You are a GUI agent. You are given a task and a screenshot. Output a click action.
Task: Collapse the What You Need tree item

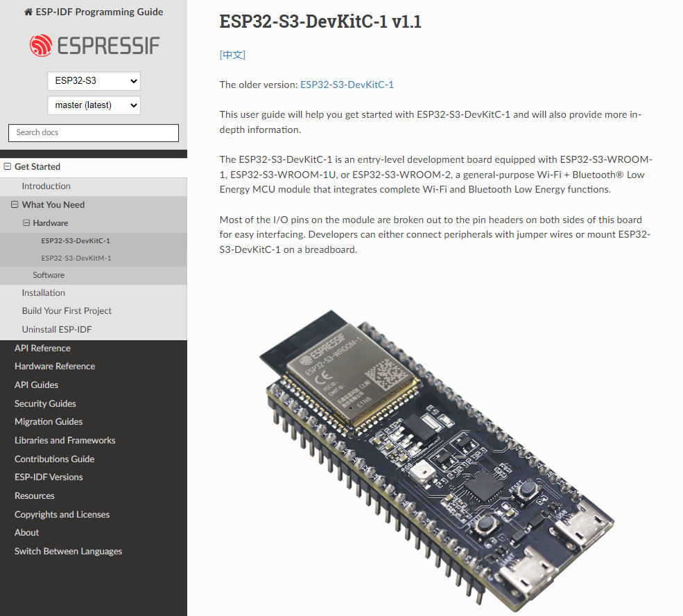click(x=15, y=204)
